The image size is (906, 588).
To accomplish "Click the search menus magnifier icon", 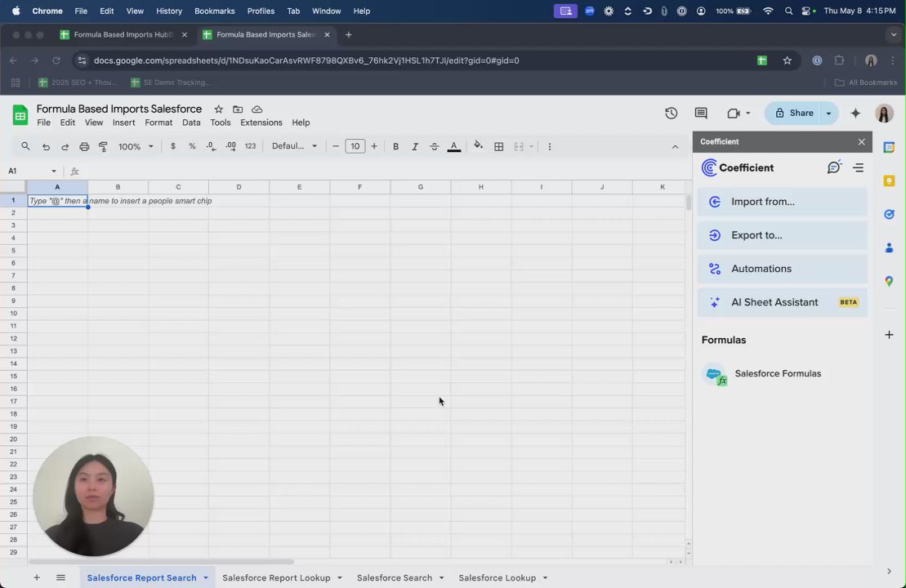I will click(x=25, y=147).
